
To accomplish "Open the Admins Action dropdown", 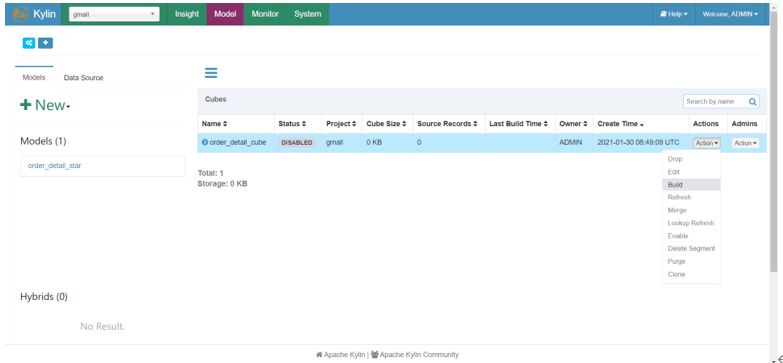I will (x=745, y=143).
